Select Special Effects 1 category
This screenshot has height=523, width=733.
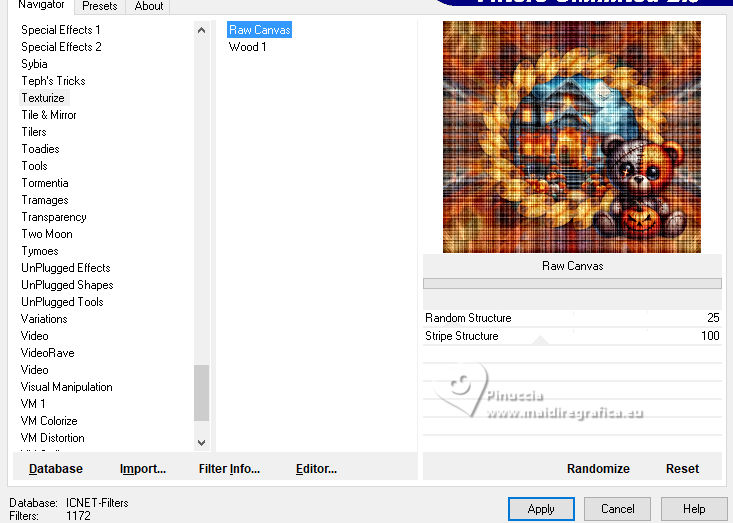coord(61,30)
